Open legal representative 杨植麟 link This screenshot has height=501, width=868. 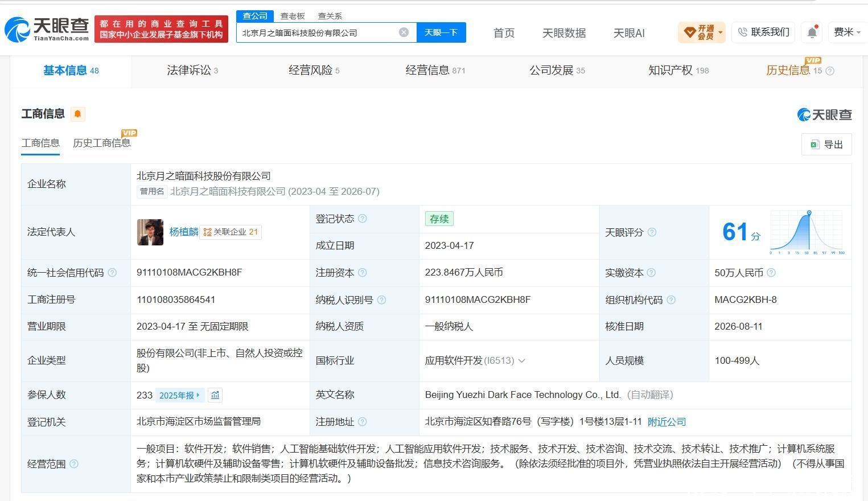click(184, 232)
